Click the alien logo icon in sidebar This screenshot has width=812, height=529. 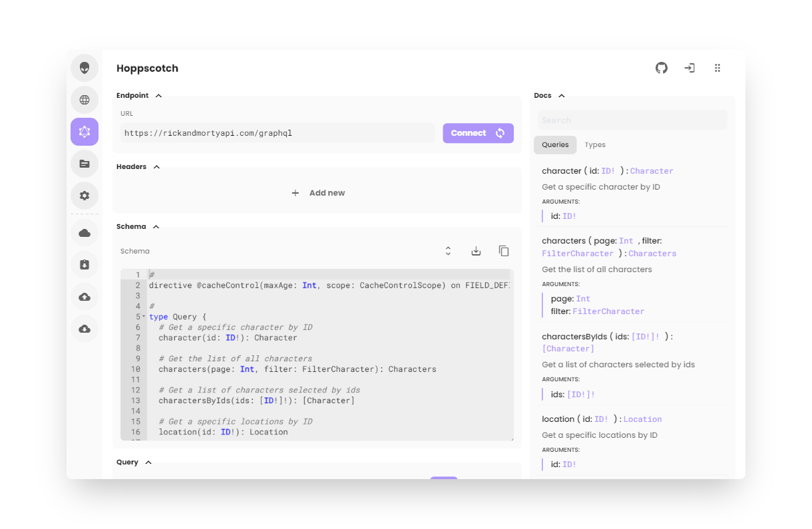click(x=85, y=68)
